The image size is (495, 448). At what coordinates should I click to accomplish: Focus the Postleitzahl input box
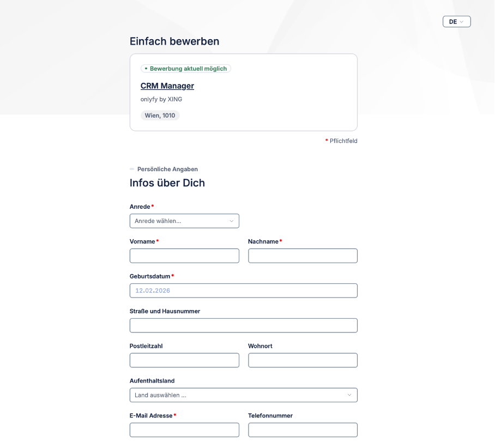coord(184,360)
